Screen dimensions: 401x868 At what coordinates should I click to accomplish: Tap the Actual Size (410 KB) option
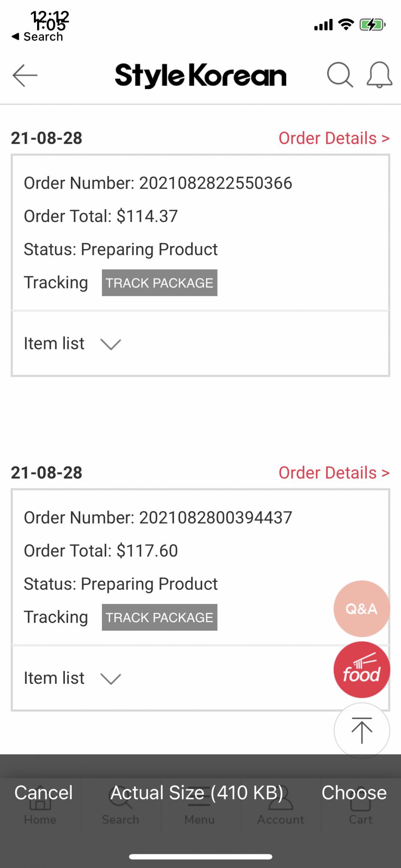(x=197, y=793)
